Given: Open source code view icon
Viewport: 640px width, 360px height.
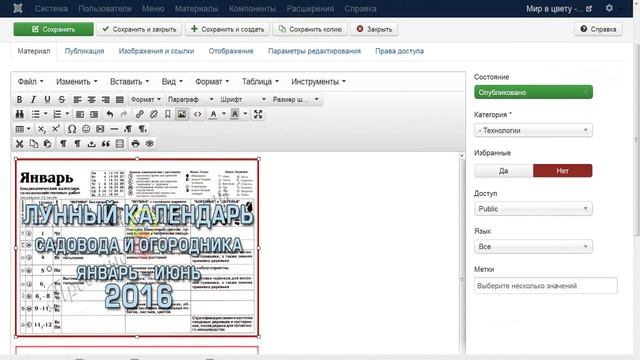Looking at the screenshot, I should coord(198,114).
